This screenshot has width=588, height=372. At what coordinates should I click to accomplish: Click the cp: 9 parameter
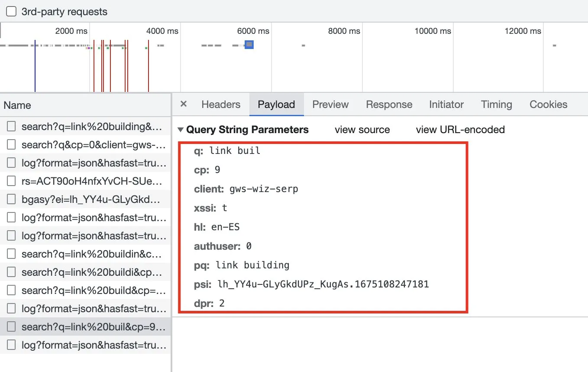point(207,170)
